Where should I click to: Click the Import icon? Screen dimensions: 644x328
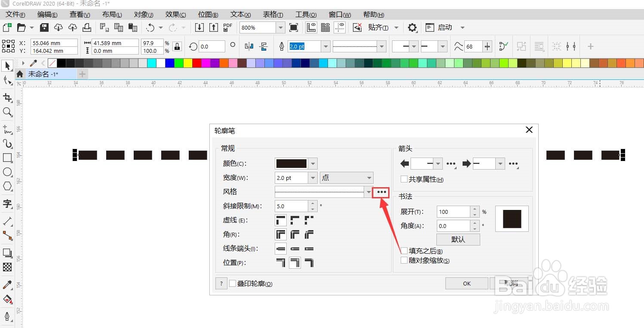pos(199,27)
